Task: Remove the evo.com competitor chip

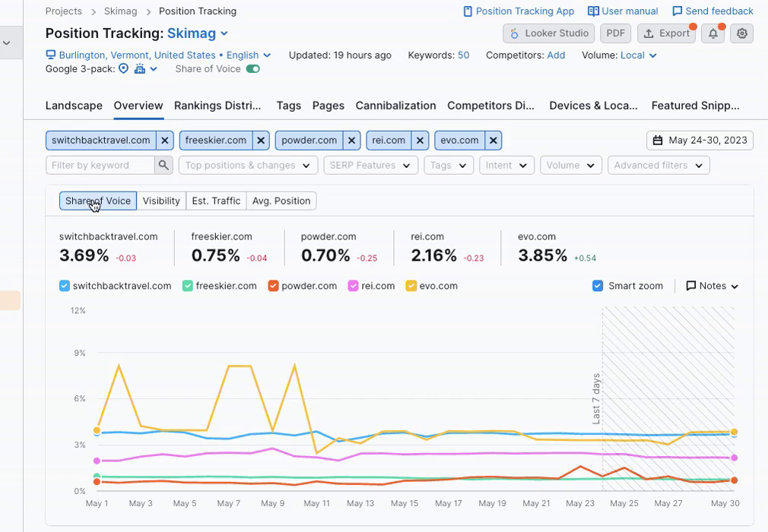Action: click(493, 141)
